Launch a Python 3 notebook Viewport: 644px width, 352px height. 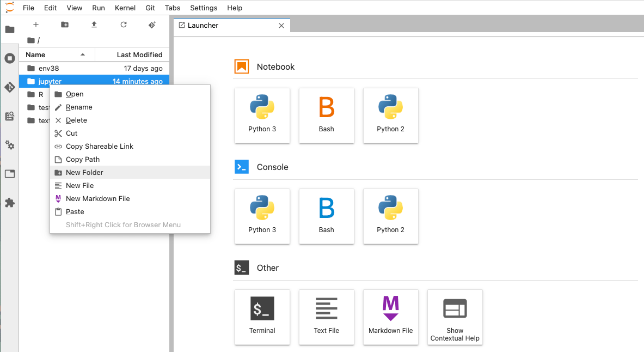(x=262, y=116)
